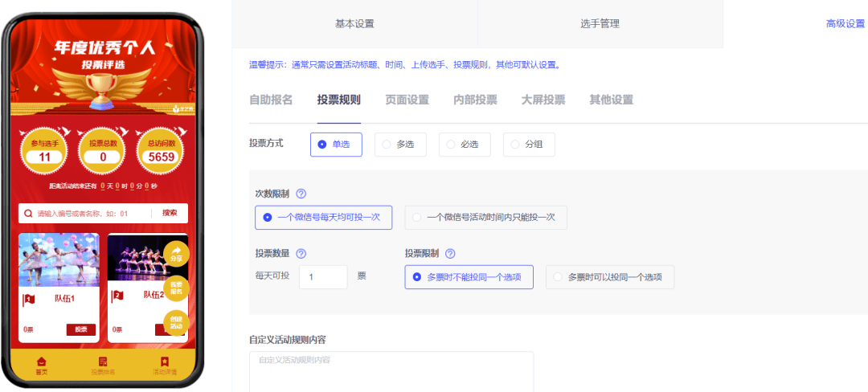This screenshot has height=392, width=868.
Task: Tap the 活动详情 bookmark icon
Action: (164, 362)
